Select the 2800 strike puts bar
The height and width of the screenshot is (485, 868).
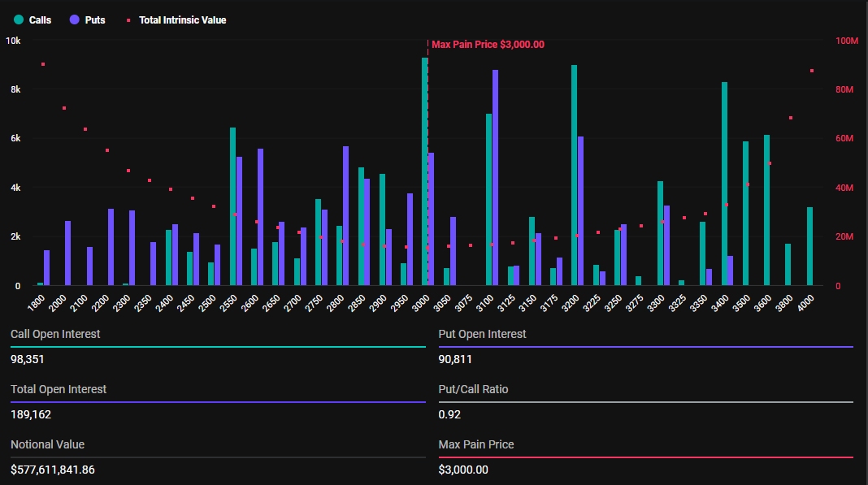[x=346, y=216]
